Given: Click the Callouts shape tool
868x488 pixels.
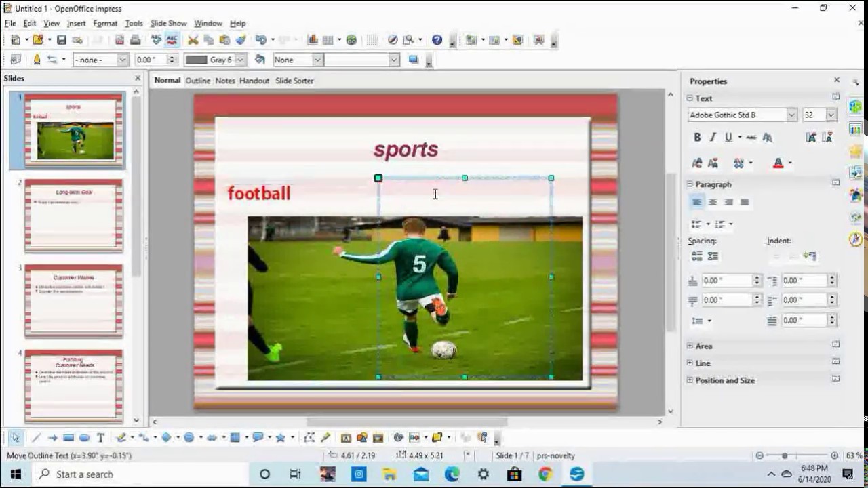Looking at the screenshot, I should tap(258, 438).
